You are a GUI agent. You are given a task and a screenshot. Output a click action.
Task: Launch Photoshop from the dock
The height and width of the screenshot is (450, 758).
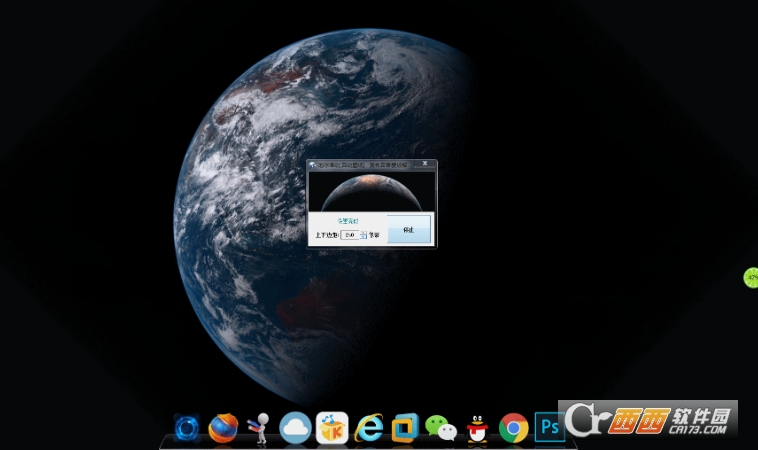pos(550,427)
